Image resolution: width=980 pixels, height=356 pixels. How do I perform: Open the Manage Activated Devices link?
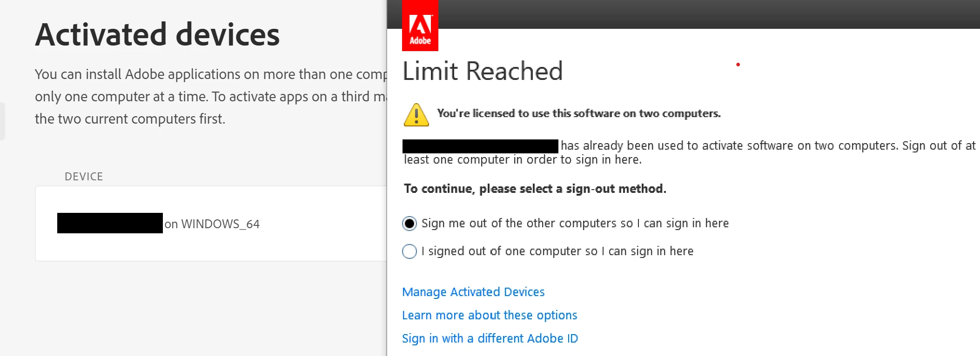click(x=473, y=292)
